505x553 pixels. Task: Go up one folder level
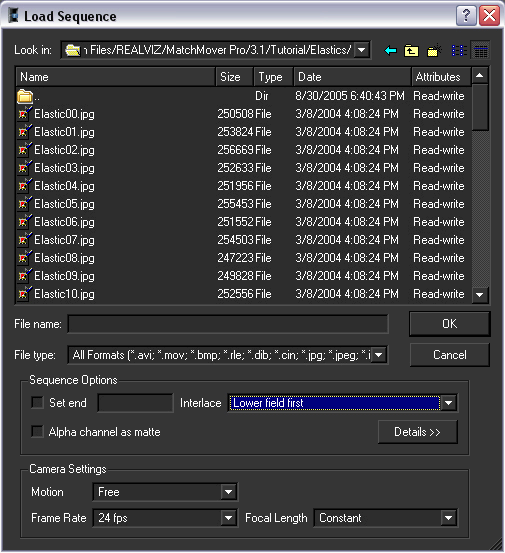coord(411,51)
